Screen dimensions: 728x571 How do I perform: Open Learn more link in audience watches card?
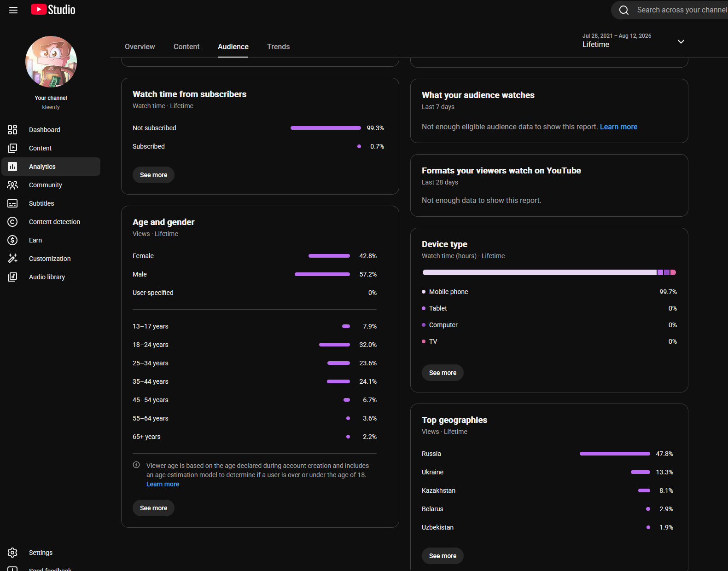coord(618,127)
